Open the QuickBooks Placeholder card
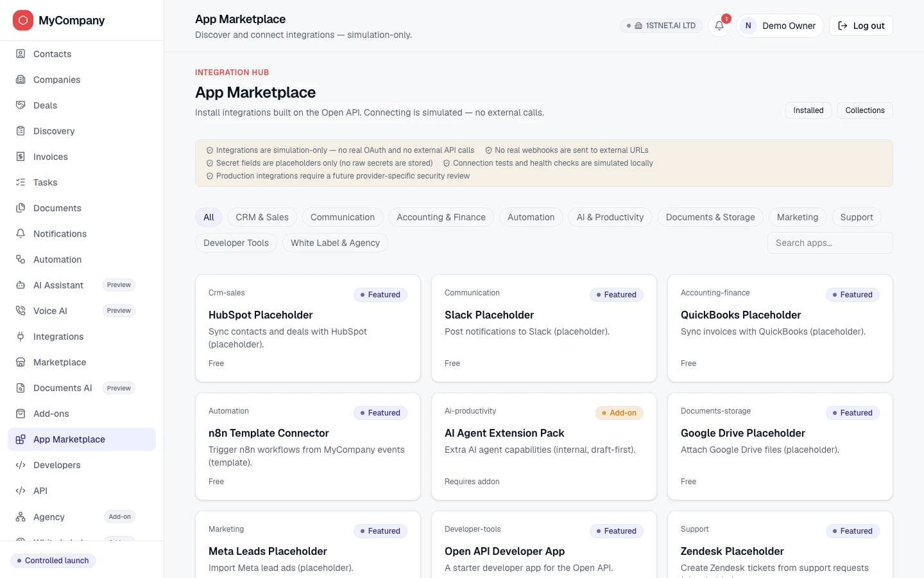Image resolution: width=924 pixels, height=578 pixels. (x=780, y=328)
